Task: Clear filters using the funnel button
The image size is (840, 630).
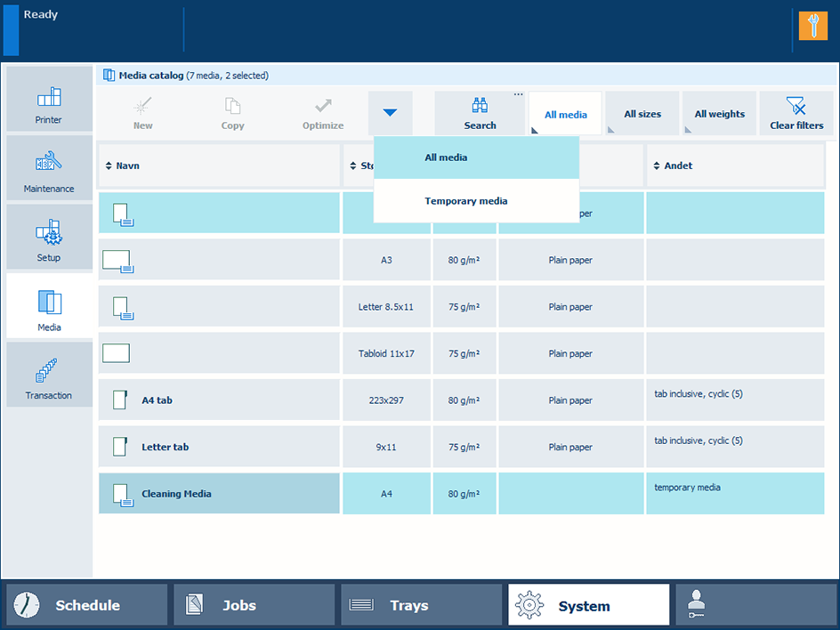Action: pos(796,114)
